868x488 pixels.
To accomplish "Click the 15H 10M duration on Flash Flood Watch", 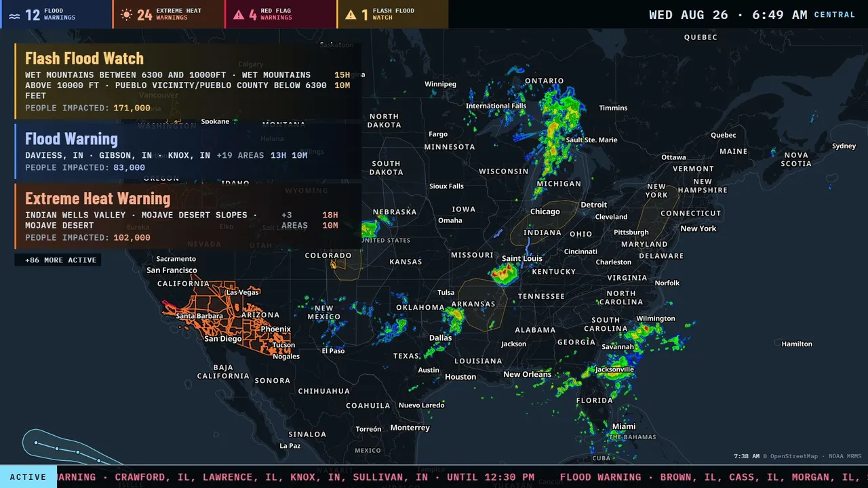I will [x=342, y=81].
